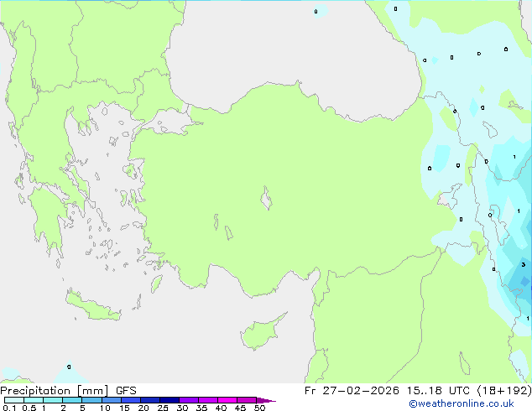Image resolution: width=532 pixels, height=411 pixels.
Task: Select the legend swatch between 2 and 5
Action: [72, 400]
